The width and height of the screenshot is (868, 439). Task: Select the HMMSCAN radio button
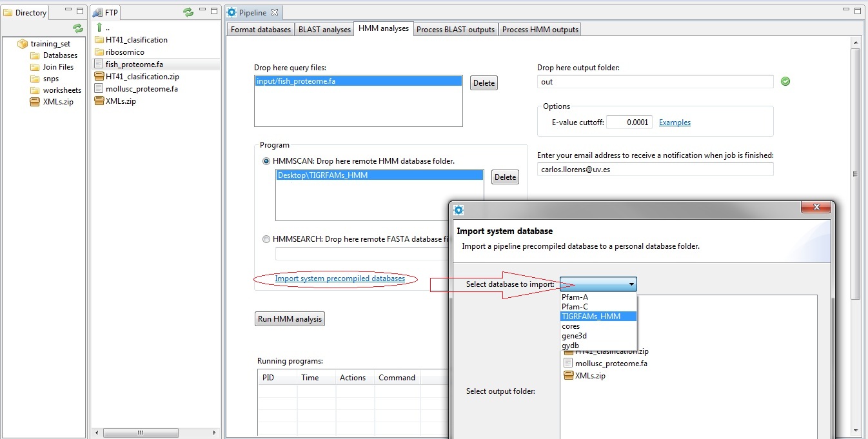(x=266, y=161)
